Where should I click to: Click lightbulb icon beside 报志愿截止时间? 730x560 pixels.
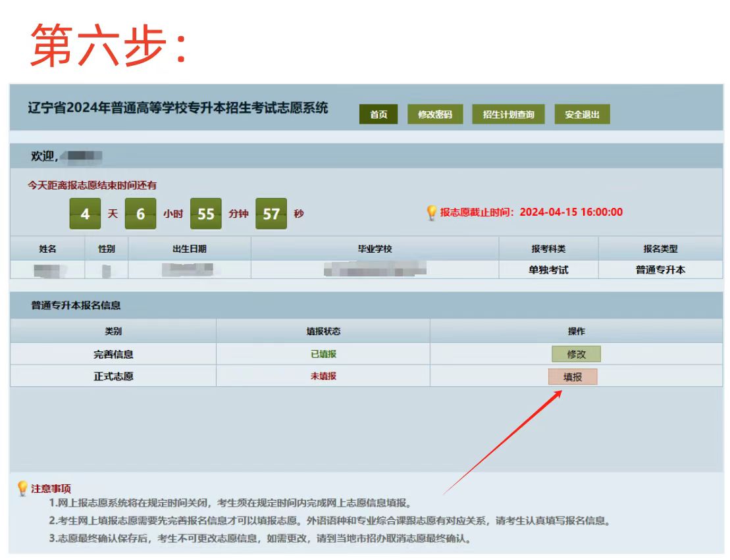click(432, 213)
